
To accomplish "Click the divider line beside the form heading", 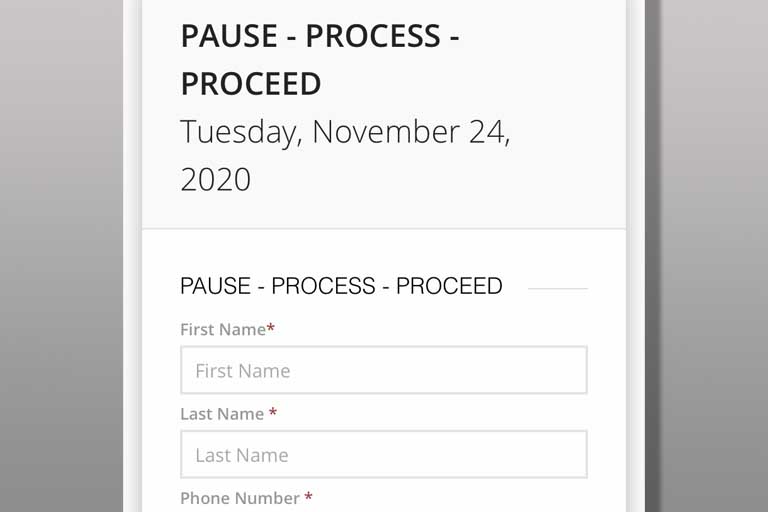I will [x=557, y=288].
